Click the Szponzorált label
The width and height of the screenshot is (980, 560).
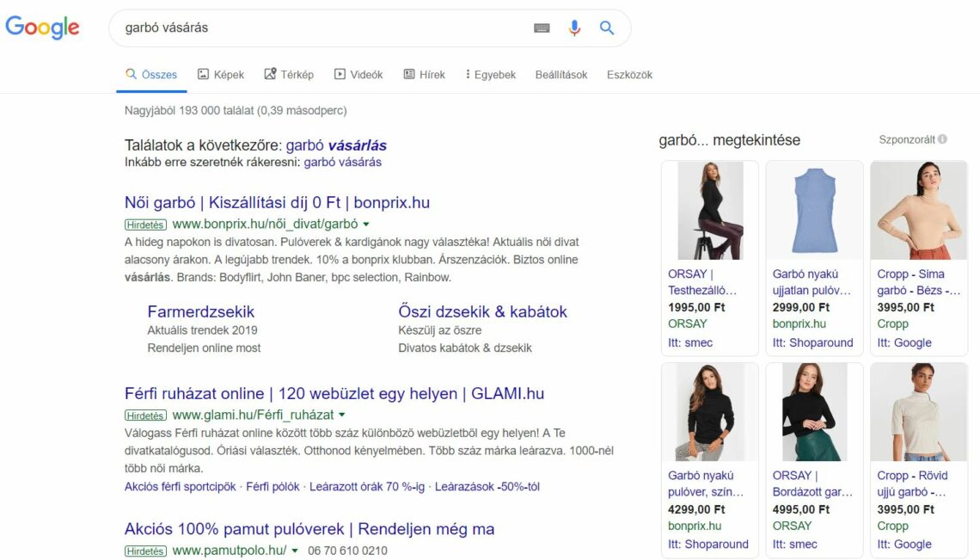[x=906, y=139]
